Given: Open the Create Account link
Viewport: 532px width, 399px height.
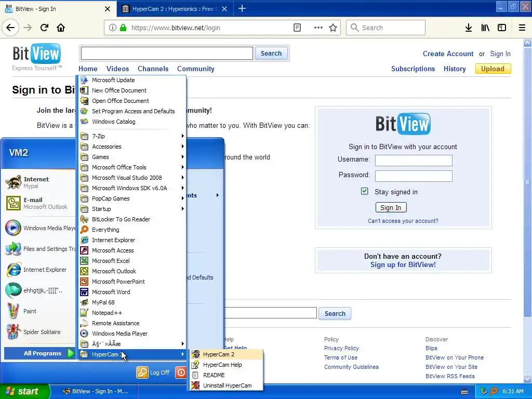Looking at the screenshot, I should [x=448, y=54].
